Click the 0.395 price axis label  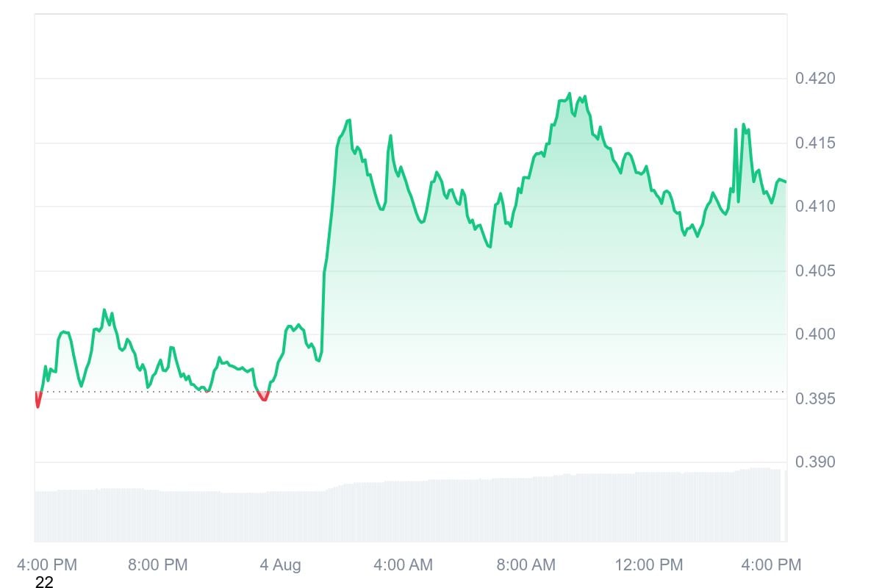[816, 399]
